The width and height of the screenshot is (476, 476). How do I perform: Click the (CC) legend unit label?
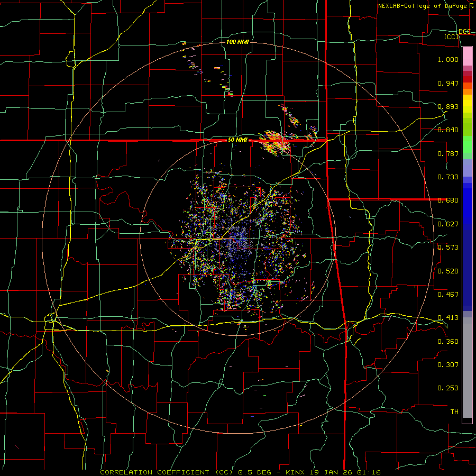(452, 36)
